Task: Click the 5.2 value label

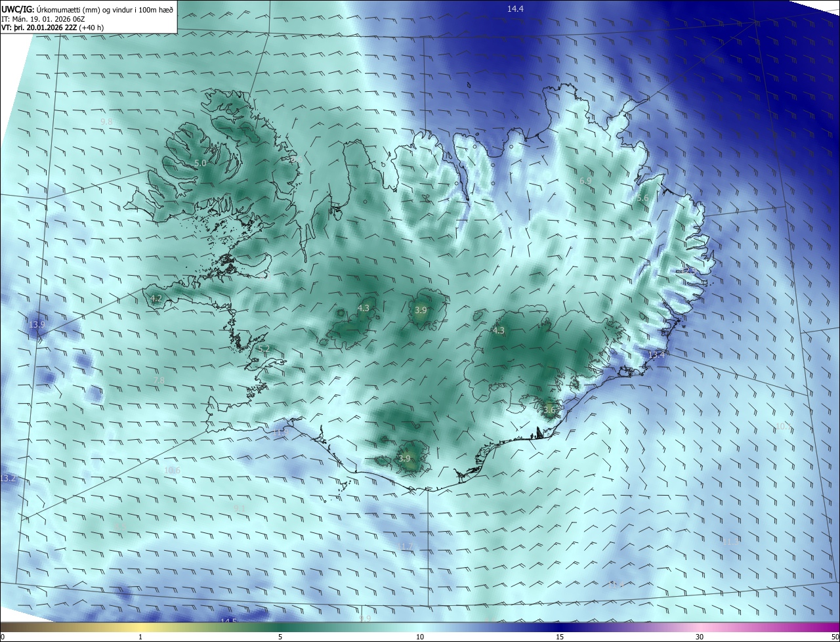Action: coord(264,349)
